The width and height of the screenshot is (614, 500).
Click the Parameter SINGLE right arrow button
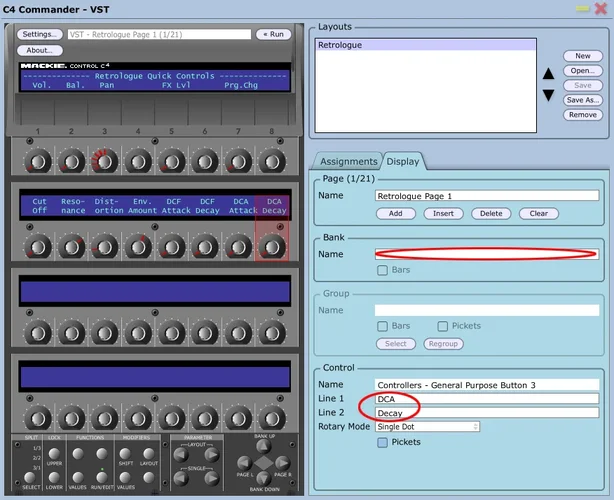click(212, 478)
